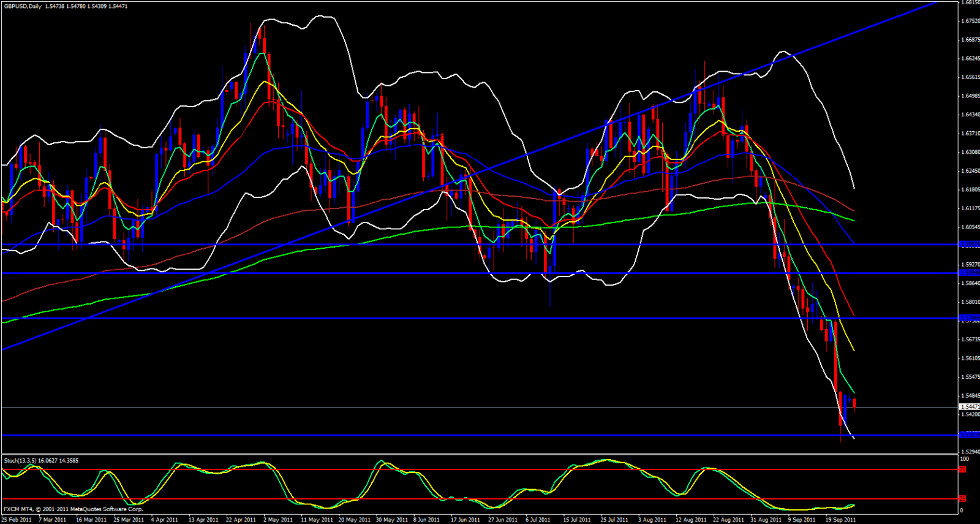Viewport: 980px width, 524px height.
Task: Click the 1.52940 price axis label
Action: [x=970, y=452]
